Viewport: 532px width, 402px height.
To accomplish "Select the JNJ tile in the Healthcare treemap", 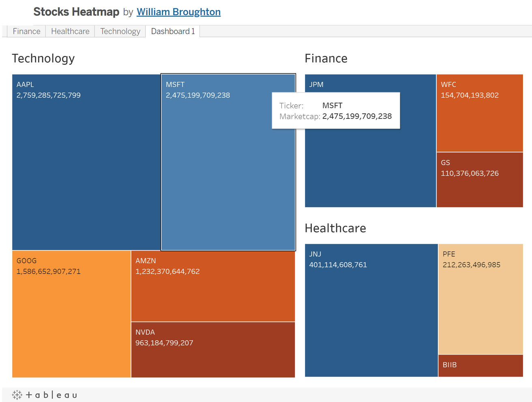I will click(371, 316).
